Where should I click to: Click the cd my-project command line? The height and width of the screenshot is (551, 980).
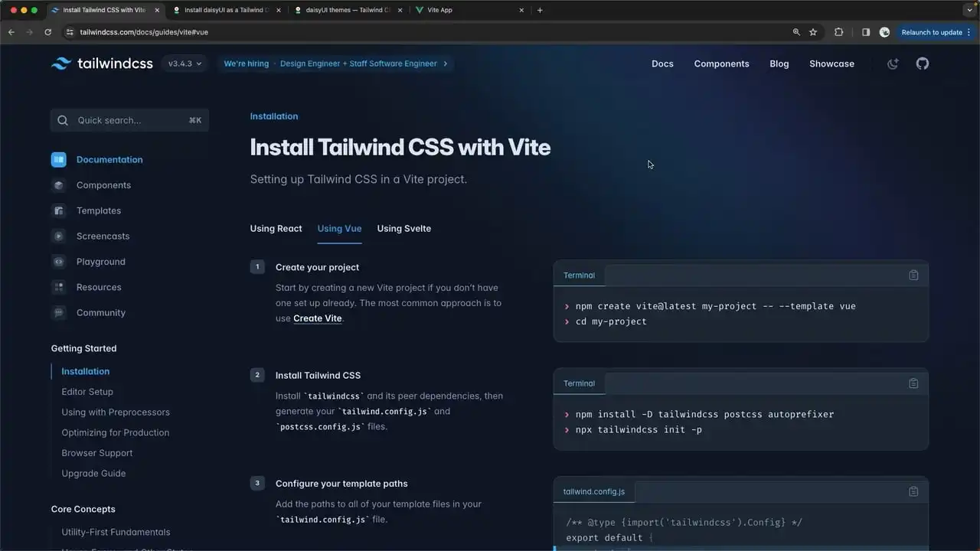[611, 321]
